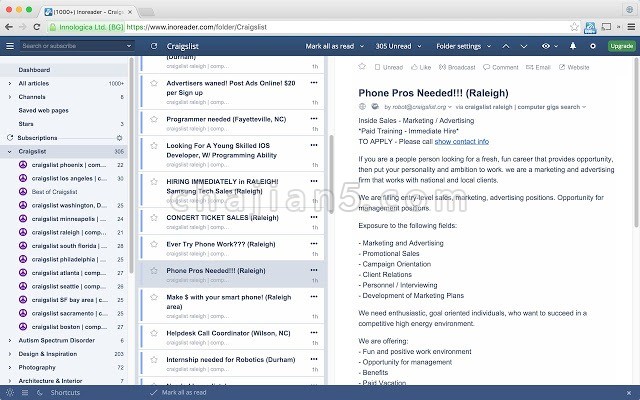This screenshot has width=640, height=400.
Task: Open the eye view options menu
Action: pyautogui.click(x=549, y=46)
